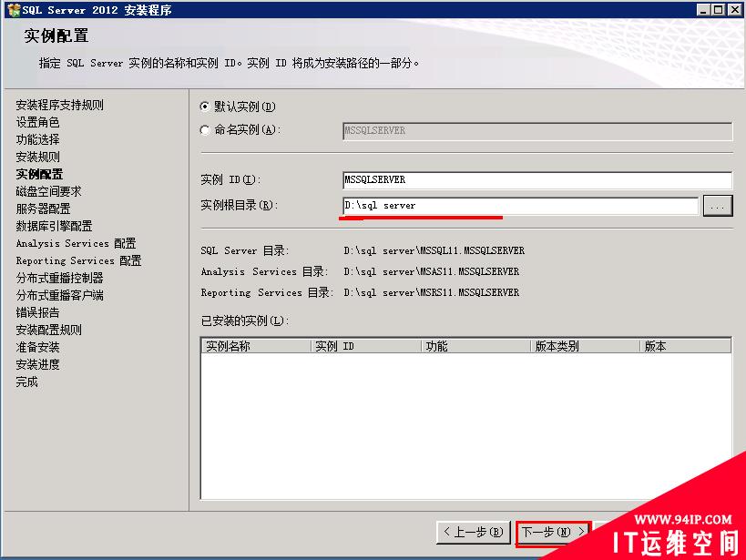Click the 实例 ID(I) label
The height and width of the screenshot is (560, 746).
point(230,180)
